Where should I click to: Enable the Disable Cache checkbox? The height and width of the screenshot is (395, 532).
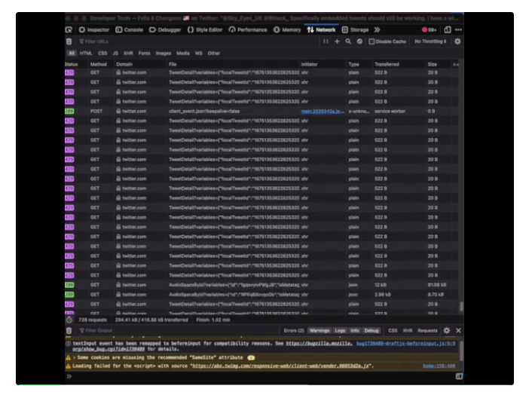pyautogui.click(x=371, y=41)
